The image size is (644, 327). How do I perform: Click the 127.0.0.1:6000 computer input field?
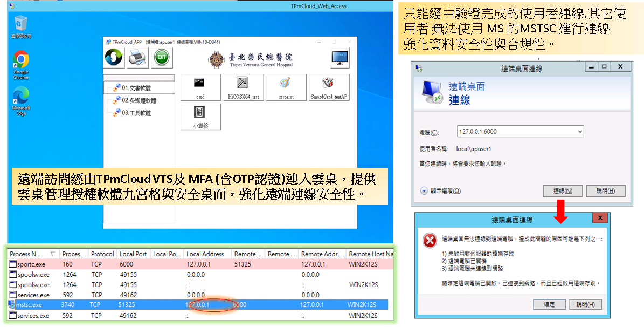tap(521, 132)
